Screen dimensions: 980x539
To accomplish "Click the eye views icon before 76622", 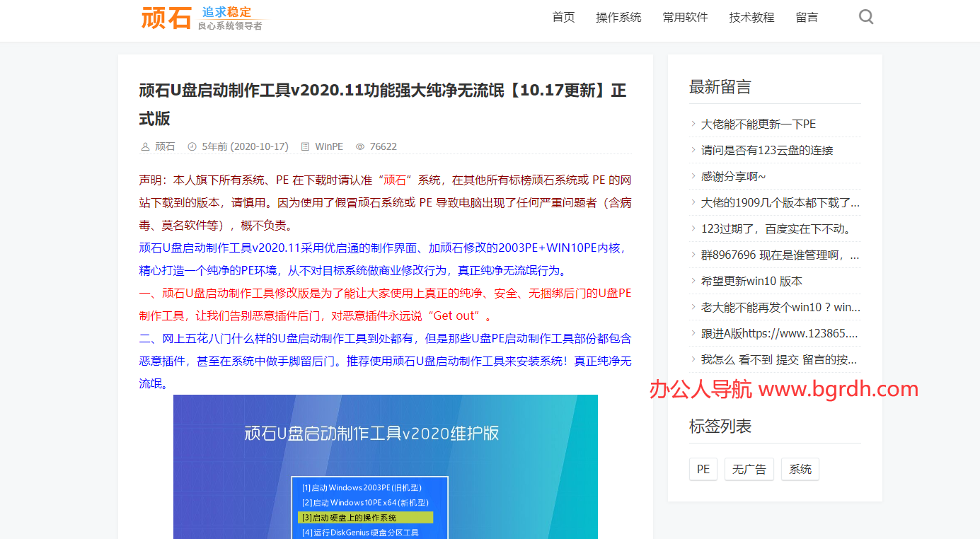I will [359, 146].
